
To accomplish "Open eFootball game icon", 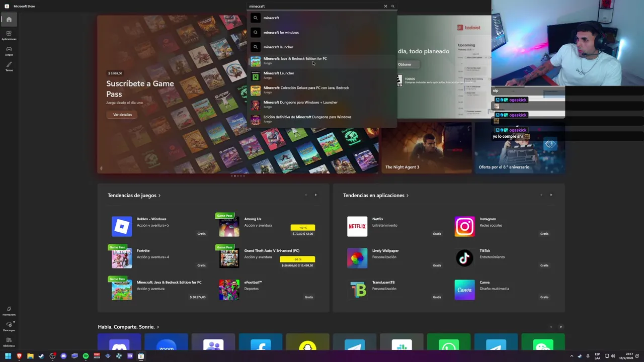I will (229, 290).
